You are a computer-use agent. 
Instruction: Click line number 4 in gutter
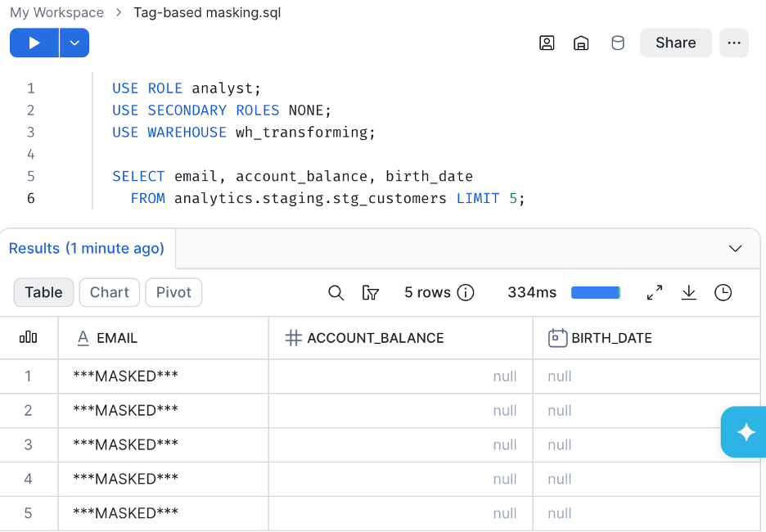(x=31, y=155)
